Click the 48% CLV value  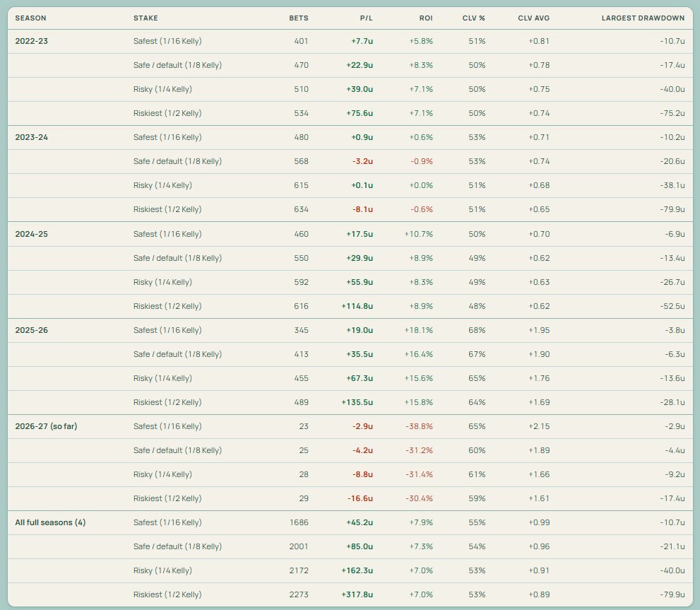477,306
